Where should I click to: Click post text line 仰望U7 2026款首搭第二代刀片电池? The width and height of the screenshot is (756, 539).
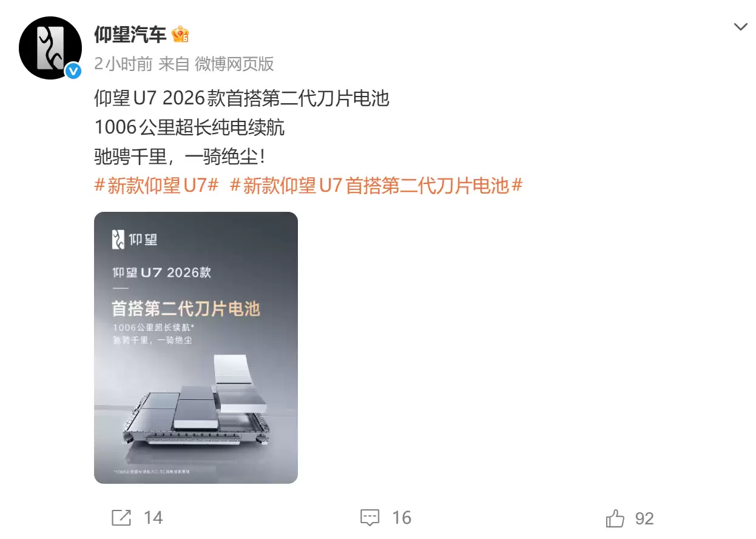click(241, 98)
